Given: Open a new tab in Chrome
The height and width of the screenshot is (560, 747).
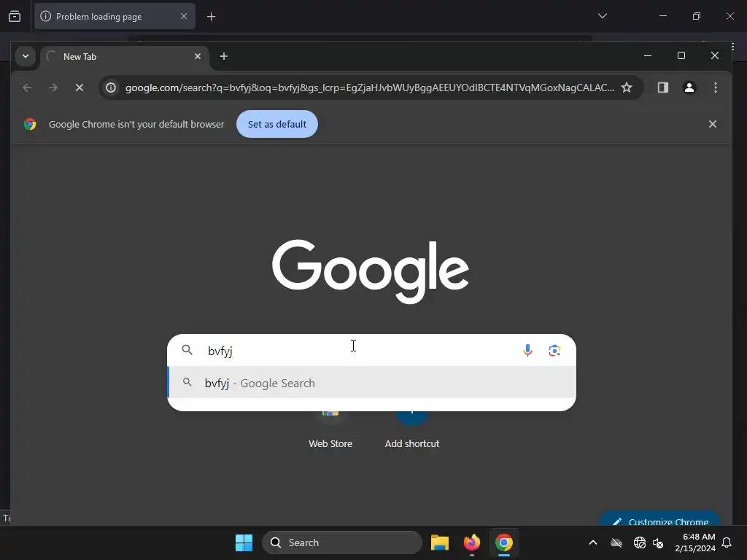Looking at the screenshot, I should pyautogui.click(x=223, y=56).
